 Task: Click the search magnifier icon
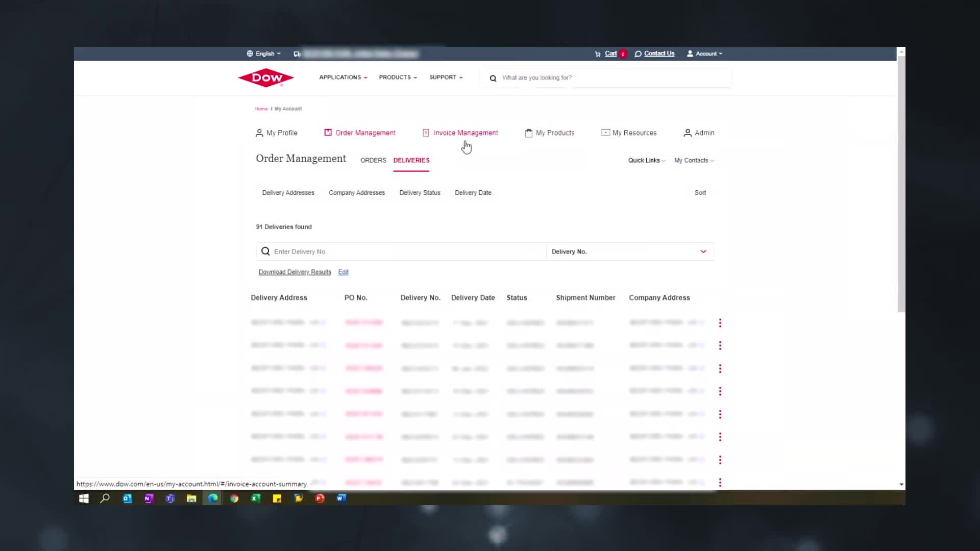pyautogui.click(x=493, y=78)
